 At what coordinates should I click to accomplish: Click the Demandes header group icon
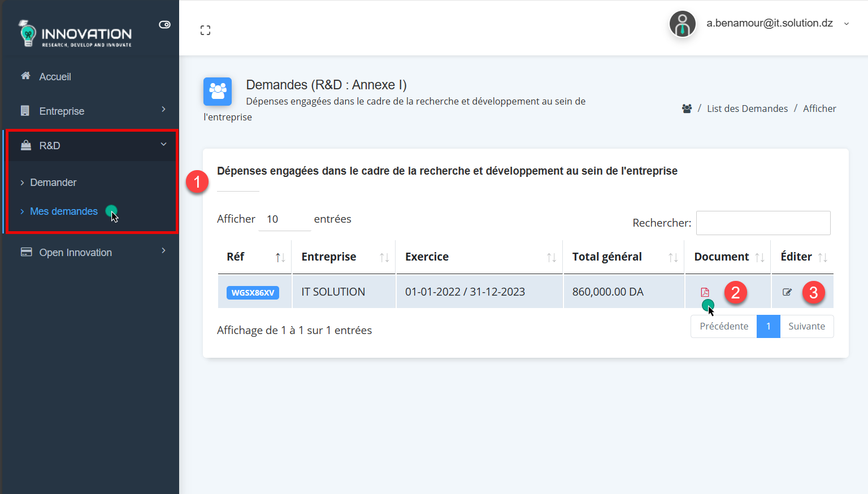[x=217, y=91]
